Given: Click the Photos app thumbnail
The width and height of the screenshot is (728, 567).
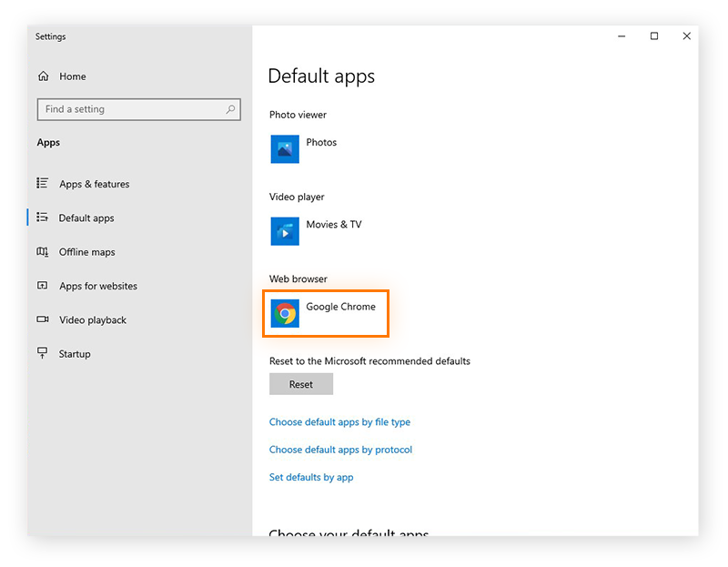Looking at the screenshot, I should (x=285, y=148).
